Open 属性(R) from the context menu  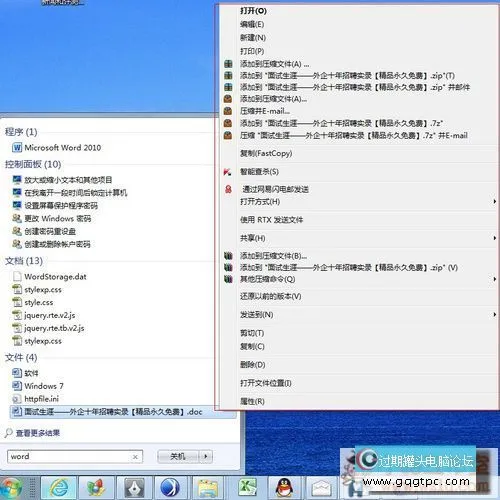[252, 401]
